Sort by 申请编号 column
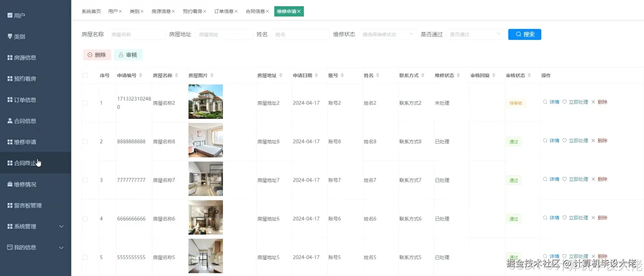 [x=141, y=75]
